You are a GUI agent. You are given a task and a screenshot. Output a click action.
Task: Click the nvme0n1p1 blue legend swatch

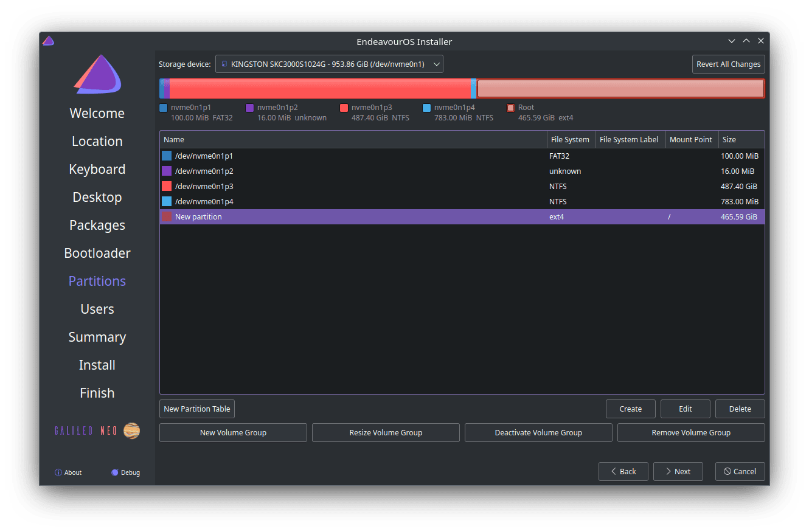(163, 108)
